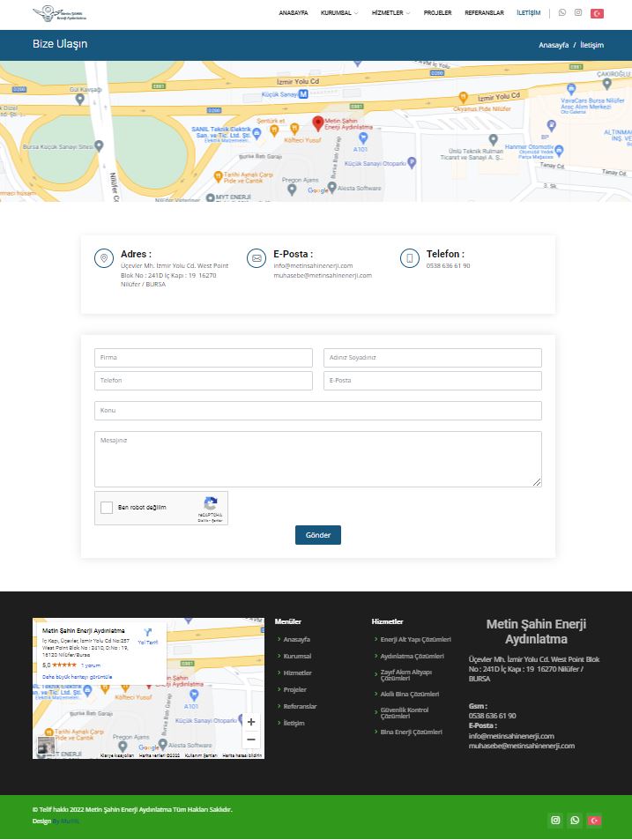Click Anasayfa breadcrumb link
This screenshot has height=840, width=632.
[x=554, y=45]
